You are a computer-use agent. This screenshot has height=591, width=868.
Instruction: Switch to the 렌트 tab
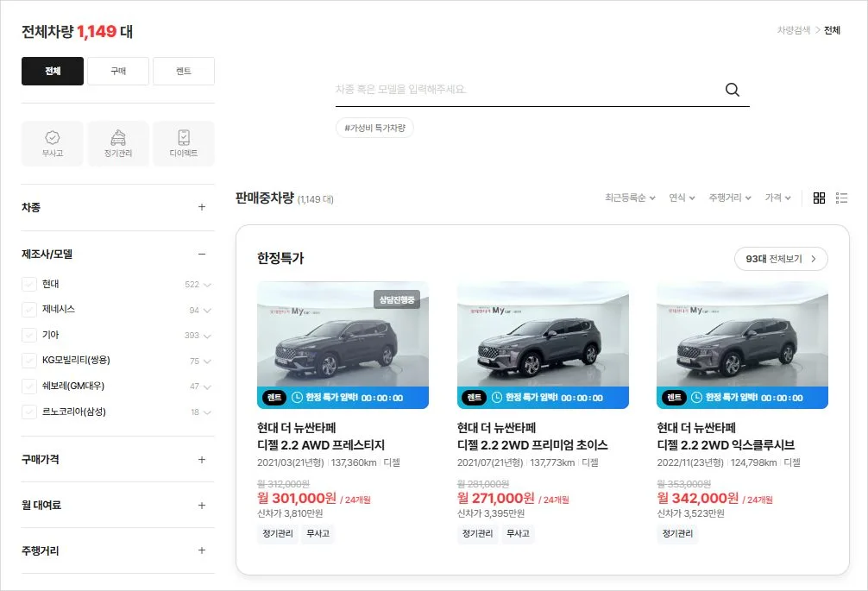[183, 71]
